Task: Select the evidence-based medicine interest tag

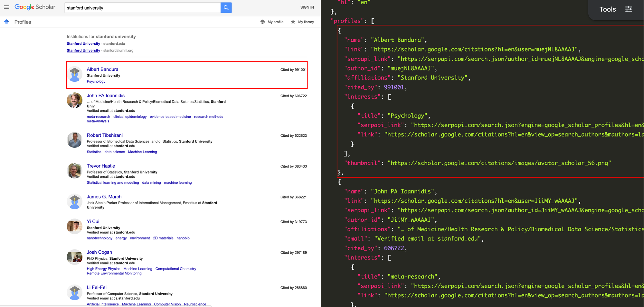Action: [x=170, y=117]
